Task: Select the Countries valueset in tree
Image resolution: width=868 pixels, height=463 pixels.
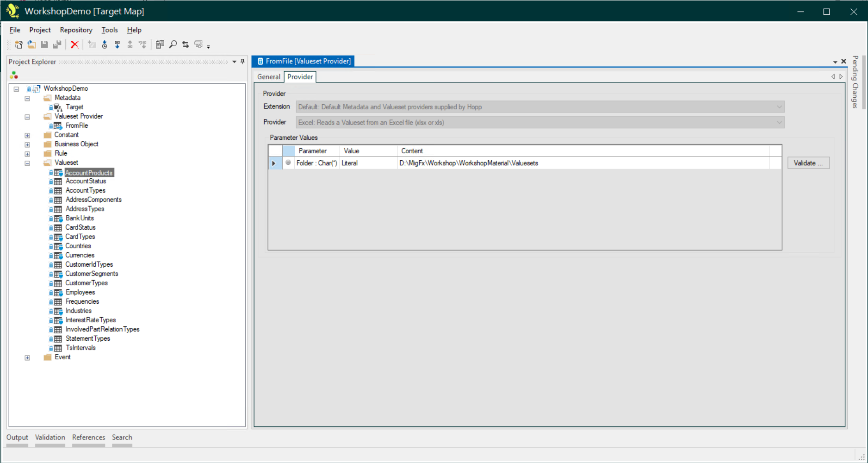Action: coord(78,246)
